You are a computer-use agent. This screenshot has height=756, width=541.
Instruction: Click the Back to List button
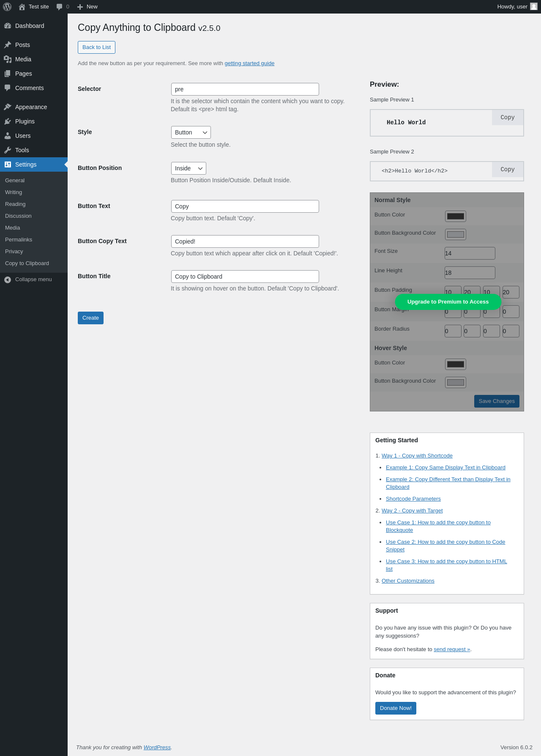pos(96,47)
